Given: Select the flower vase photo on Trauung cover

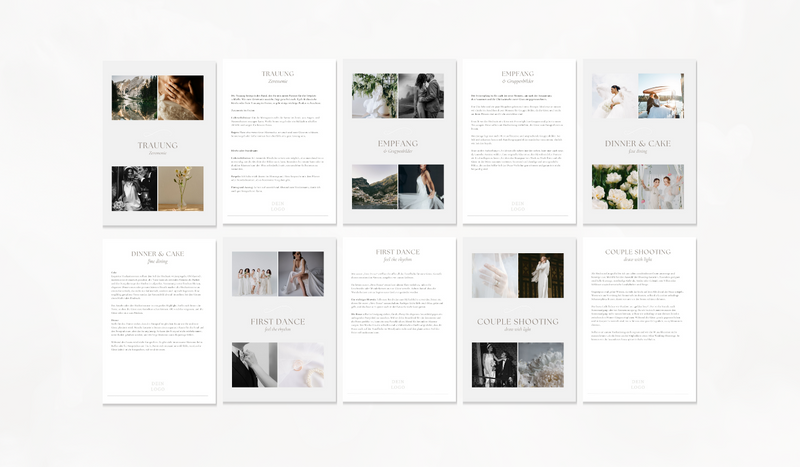Looking at the screenshot, I should 181,188.
